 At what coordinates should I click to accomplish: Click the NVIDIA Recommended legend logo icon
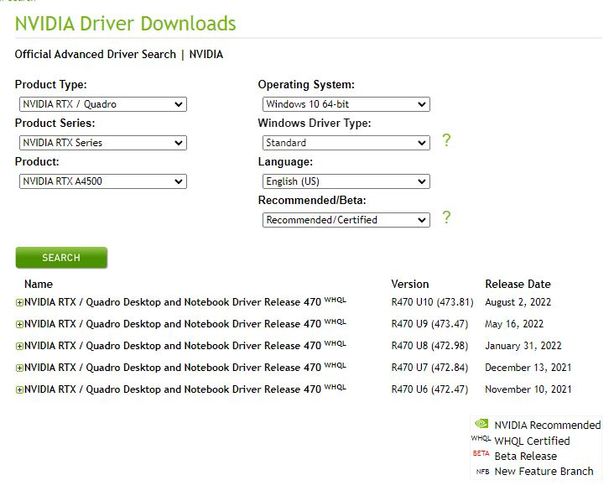[481, 425]
